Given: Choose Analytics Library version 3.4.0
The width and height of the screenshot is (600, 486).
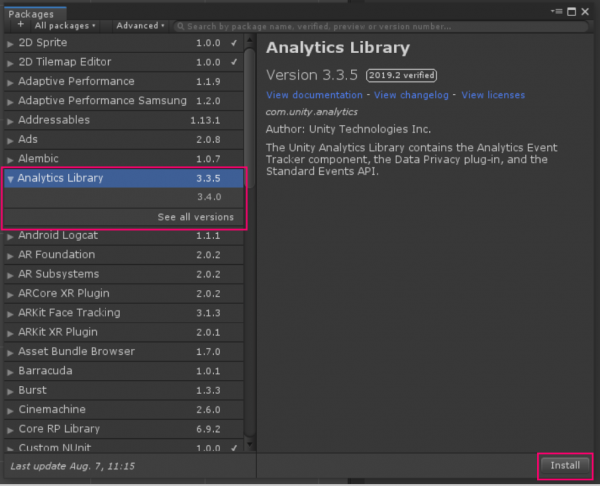Looking at the screenshot, I should tap(124, 197).
